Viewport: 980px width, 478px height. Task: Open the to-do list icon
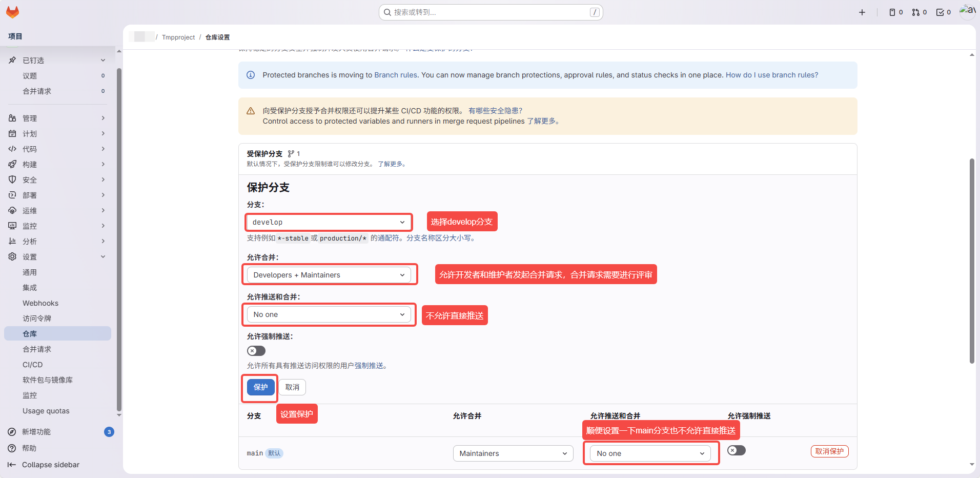tap(943, 12)
